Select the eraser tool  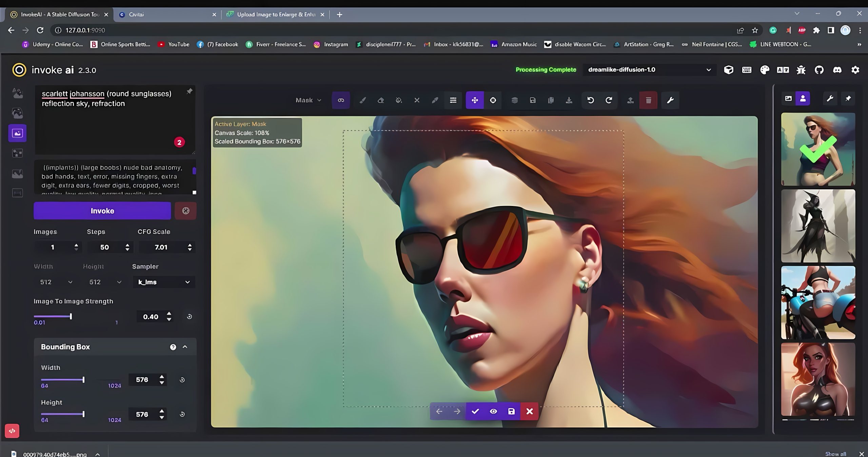(x=381, y=100)
